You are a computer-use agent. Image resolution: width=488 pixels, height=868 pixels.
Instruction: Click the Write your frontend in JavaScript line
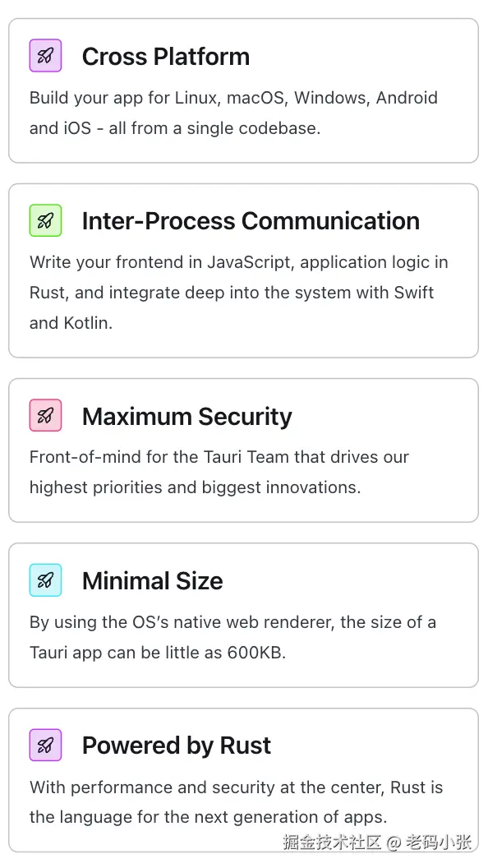click(x=238, y=262)
